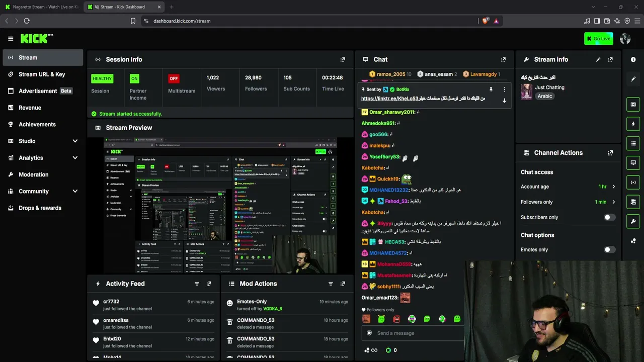The image size is (644, 362).
Task: Click the angry red emote in quick emotes
Action: click(x=396, y=319)
